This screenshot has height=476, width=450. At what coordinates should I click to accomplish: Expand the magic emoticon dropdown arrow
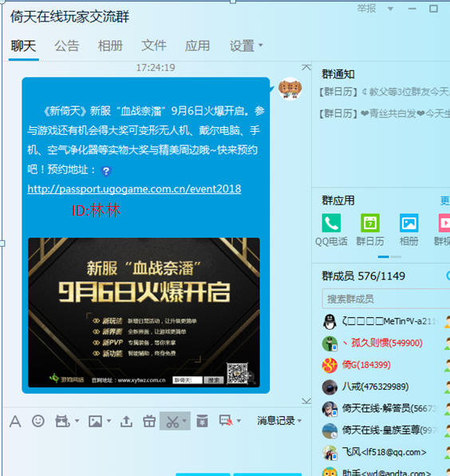[x=77, y=421]
